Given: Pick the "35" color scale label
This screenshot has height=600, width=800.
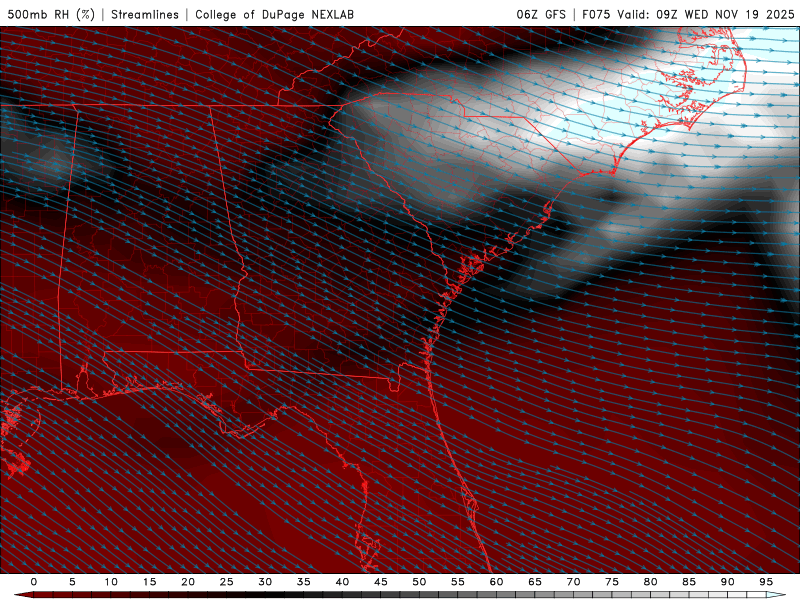Looking at the screenshot, I should (303, 582).
